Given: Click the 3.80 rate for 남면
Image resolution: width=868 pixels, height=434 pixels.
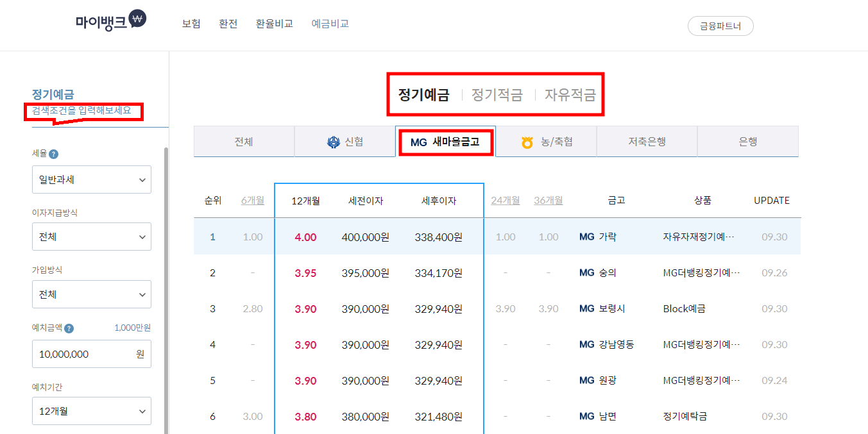Looking at the screenshot, I should (x=305, y=416).
